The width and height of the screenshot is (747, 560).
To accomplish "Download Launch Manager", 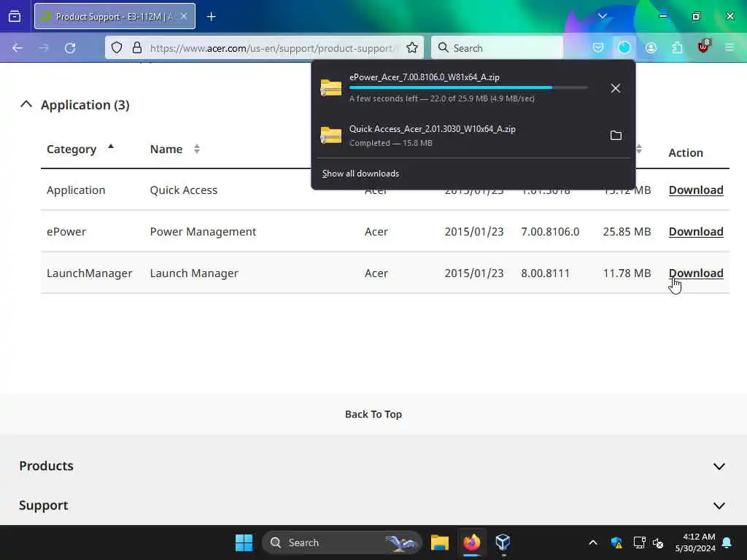I will click(x=696, y=273).
